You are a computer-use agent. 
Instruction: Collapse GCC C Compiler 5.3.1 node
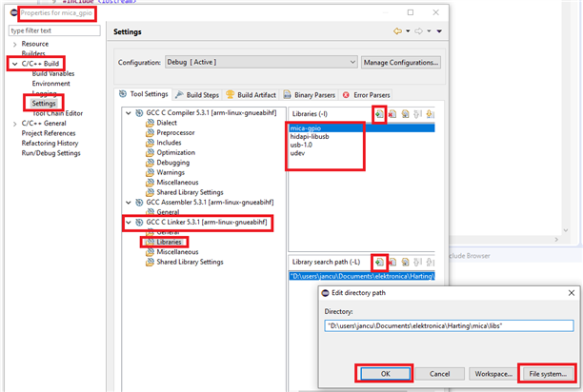[x=129, y=113]
